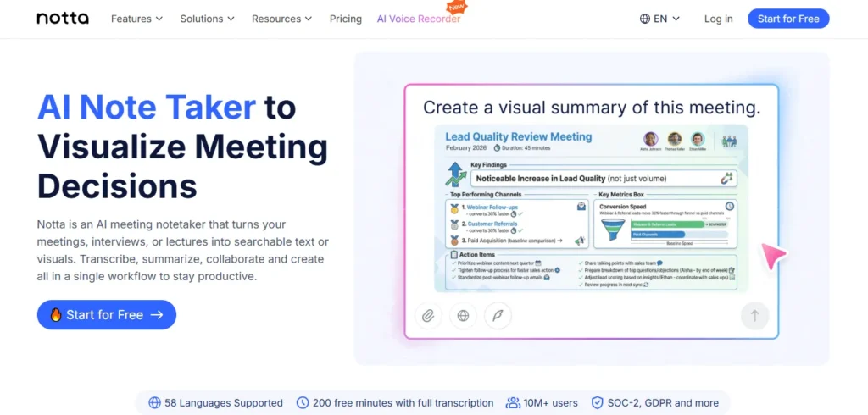868x415 pixels.
Task: Click the chevron beside EN
Action: [676, 19]
